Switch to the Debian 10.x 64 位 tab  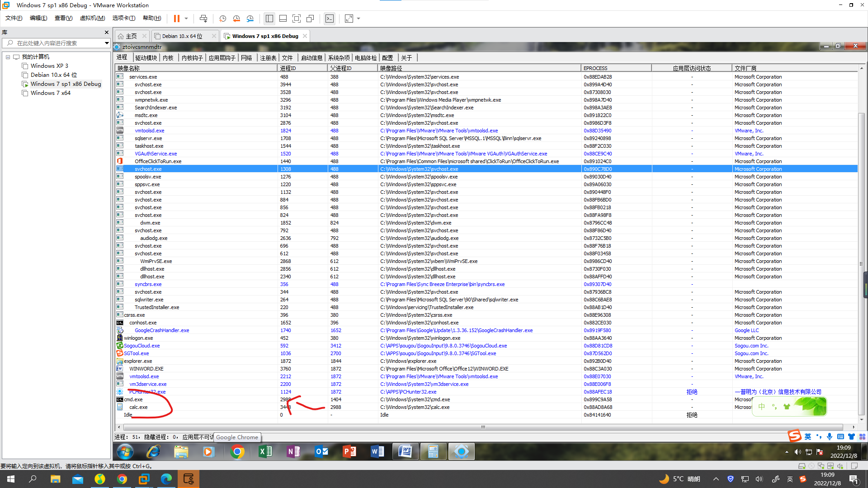(x=182, y=36)
